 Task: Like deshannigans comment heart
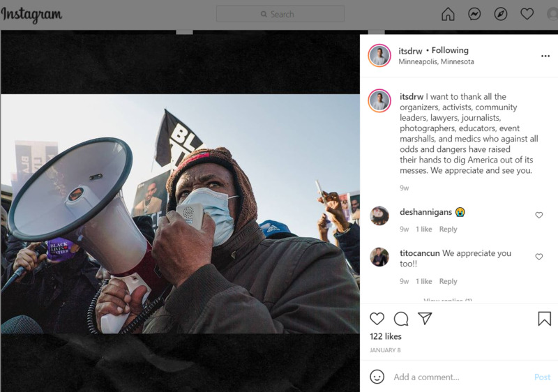point(538,216)
